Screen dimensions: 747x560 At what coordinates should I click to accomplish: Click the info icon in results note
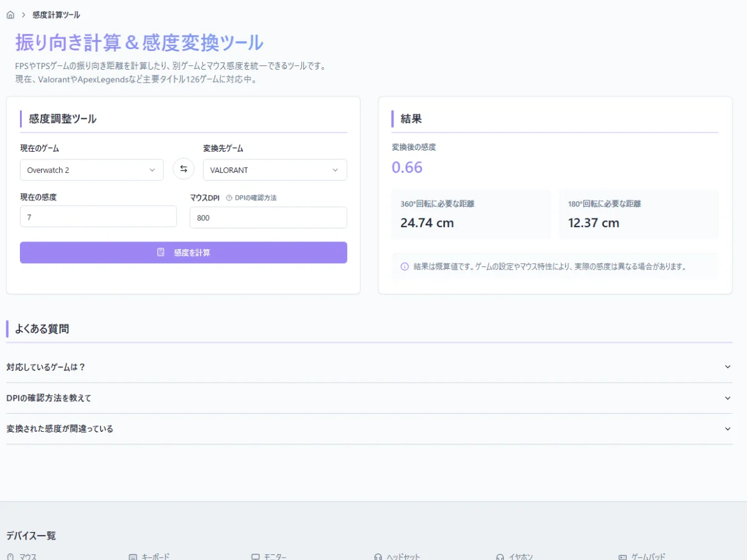tap(405, 266)
